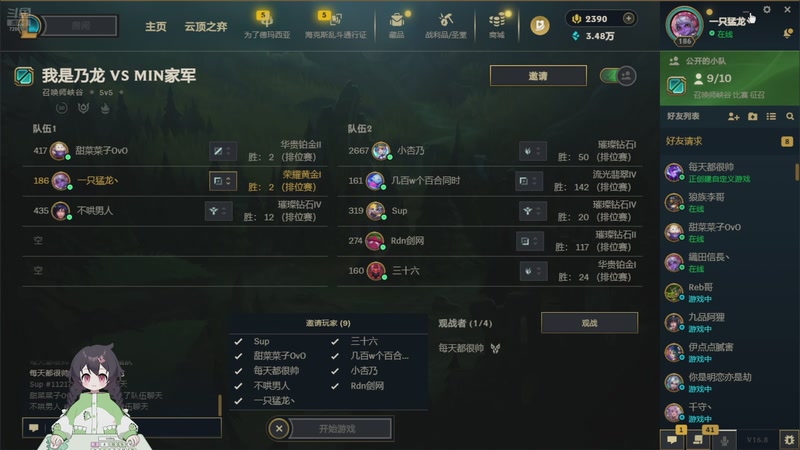Open position dropdown for 不哄男人

[x=218, y=211]
